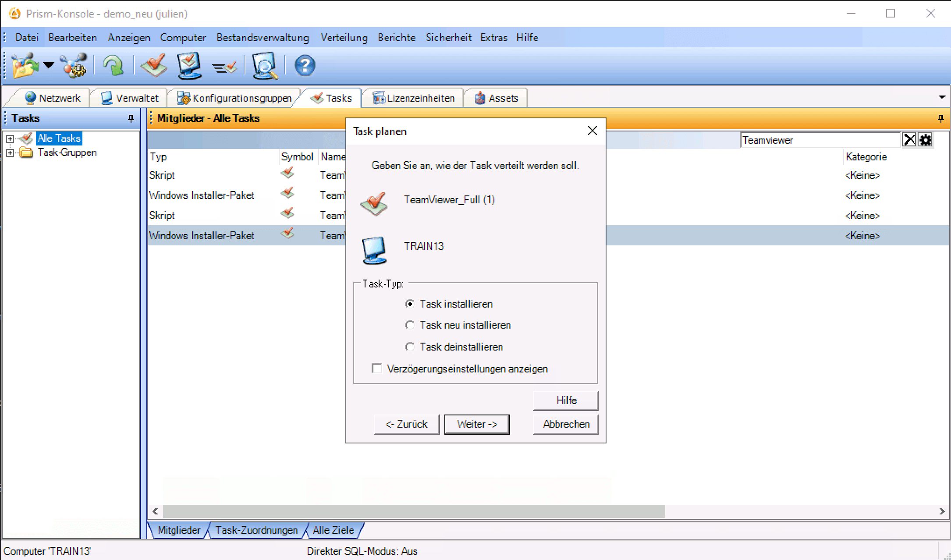
Task: Clear the Teamviewer filter with X icon
Action: point(909,140)
